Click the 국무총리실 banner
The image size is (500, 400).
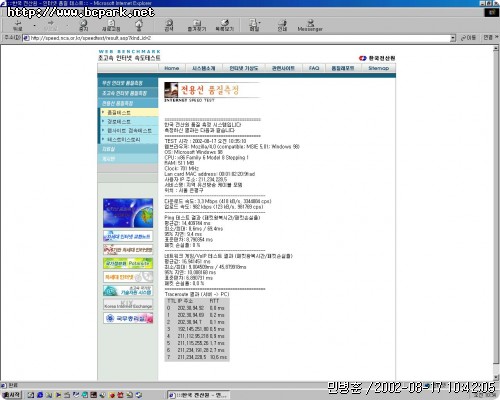(x=128, y=318)
